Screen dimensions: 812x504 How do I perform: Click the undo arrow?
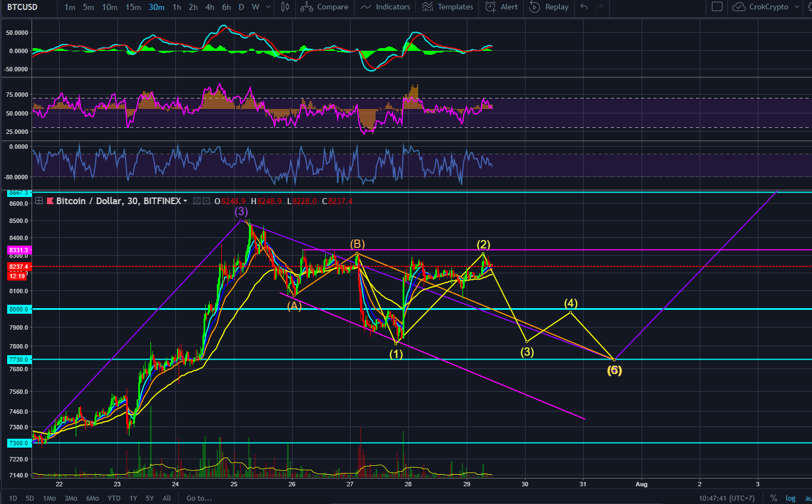click(x=584, y=7)
